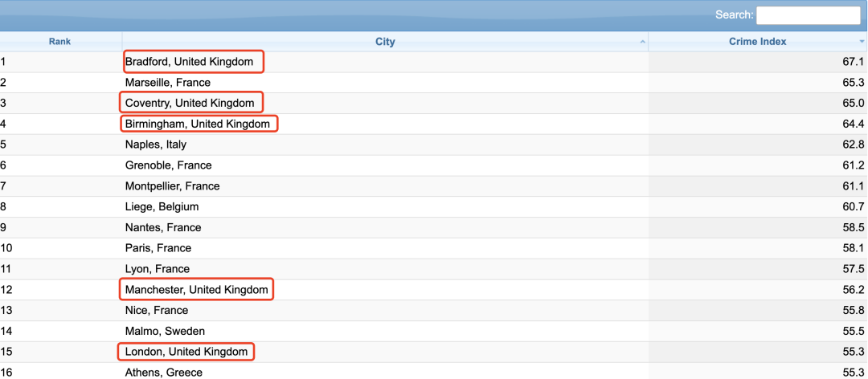Click Grenoble, France city name

(x=168, y=165)
